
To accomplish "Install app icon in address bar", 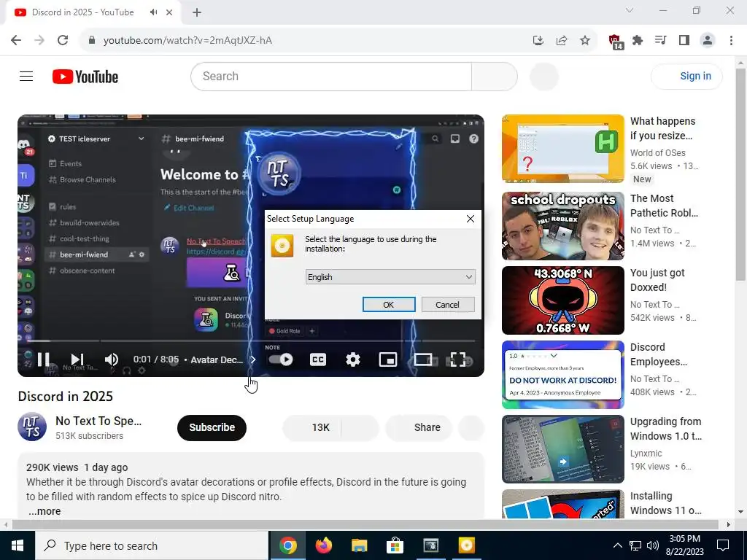I will [x=538, y=41].
